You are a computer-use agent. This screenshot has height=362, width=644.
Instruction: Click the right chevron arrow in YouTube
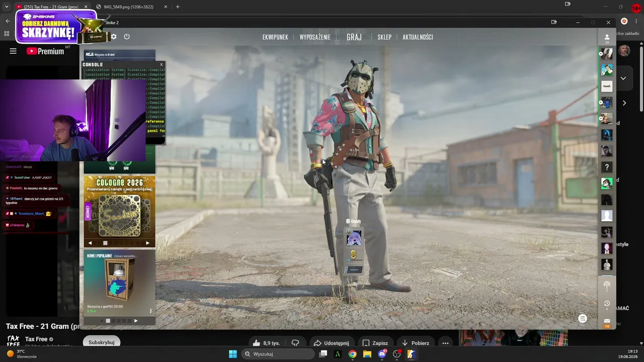tap(624, 103)
